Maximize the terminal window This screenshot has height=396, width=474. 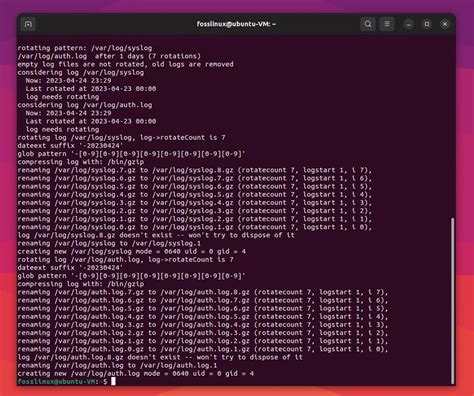tap(427, 24)
